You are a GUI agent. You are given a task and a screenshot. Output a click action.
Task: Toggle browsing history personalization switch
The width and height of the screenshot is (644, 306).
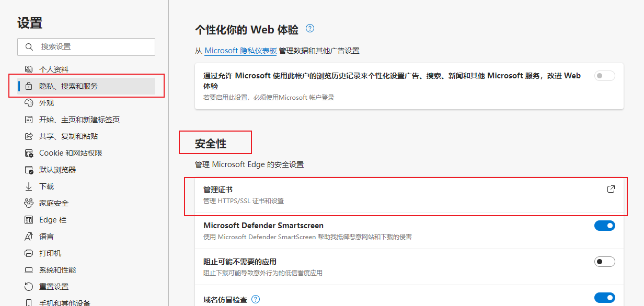click(x=604, y=76)
